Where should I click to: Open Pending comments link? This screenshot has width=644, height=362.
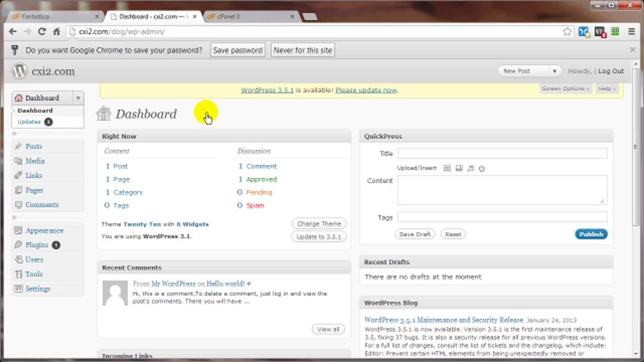pos(259,193)
